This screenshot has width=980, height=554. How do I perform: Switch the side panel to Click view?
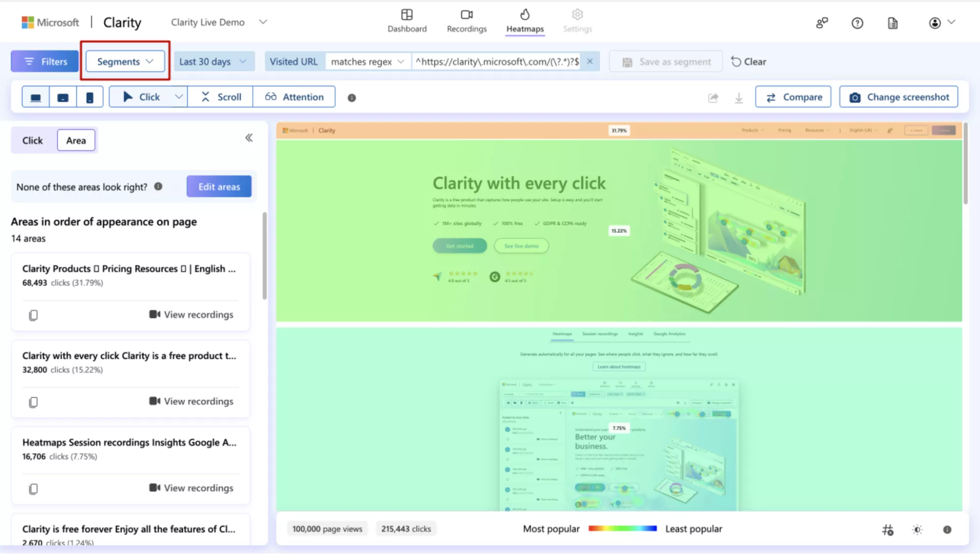click(32, 141)
